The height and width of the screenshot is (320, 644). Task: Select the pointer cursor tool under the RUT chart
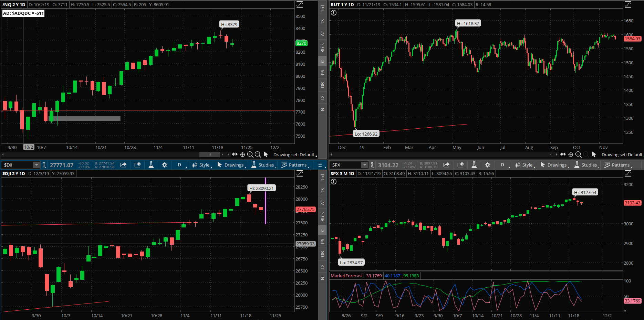coord(594,154)
